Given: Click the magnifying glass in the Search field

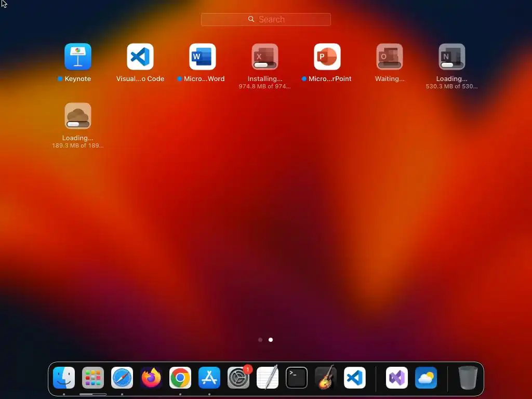Looking at the screenshot, I should point(251,19).
